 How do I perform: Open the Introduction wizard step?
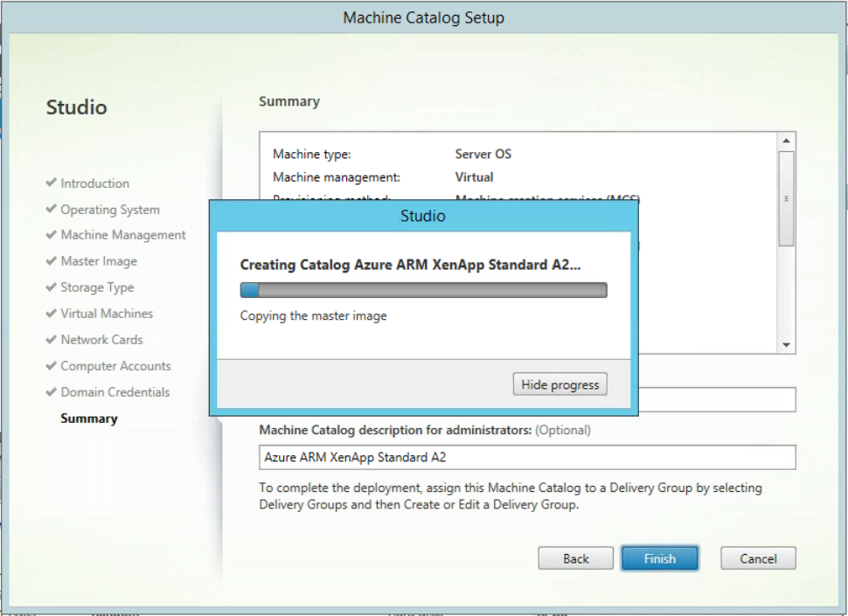[x=94, y=183]
